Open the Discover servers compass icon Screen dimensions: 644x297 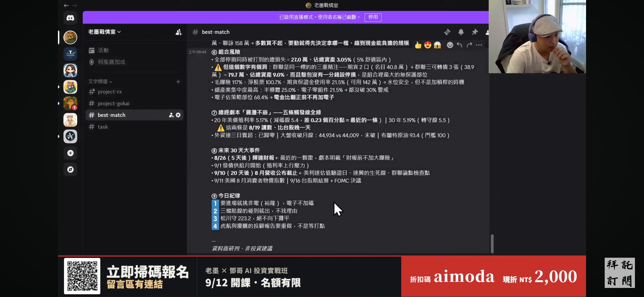coord(70,170)
